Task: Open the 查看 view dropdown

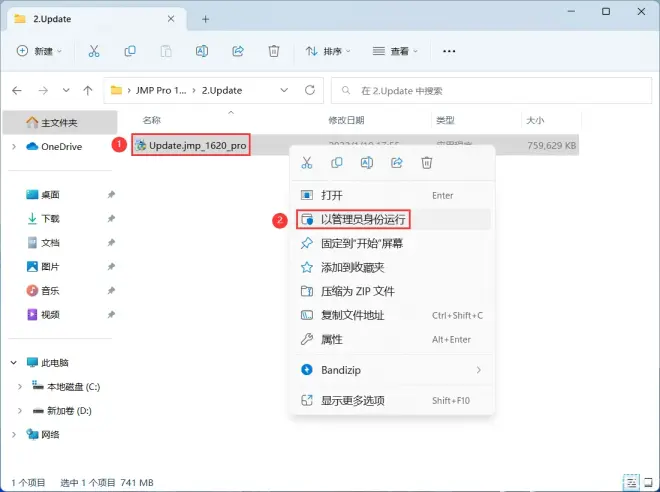Action: click(395, 51)
